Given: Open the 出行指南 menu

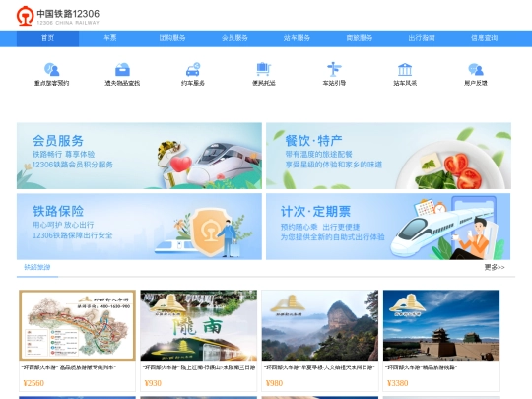Looking at the screenshot, I should (422, 38).
